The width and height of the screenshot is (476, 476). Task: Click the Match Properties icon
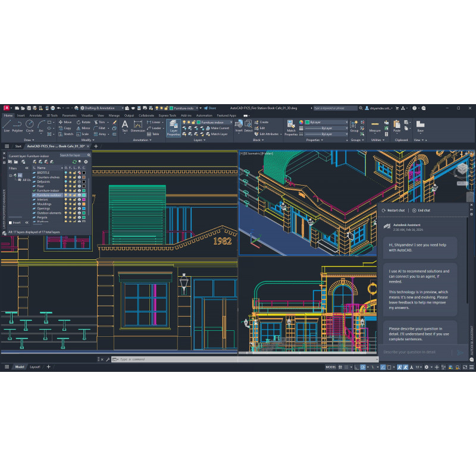pos(291,126)
